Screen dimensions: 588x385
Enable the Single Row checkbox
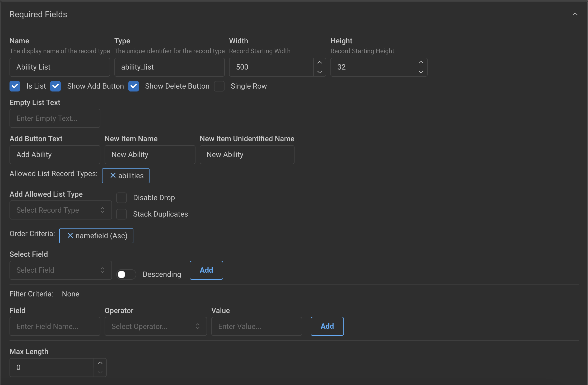(219, 86)
